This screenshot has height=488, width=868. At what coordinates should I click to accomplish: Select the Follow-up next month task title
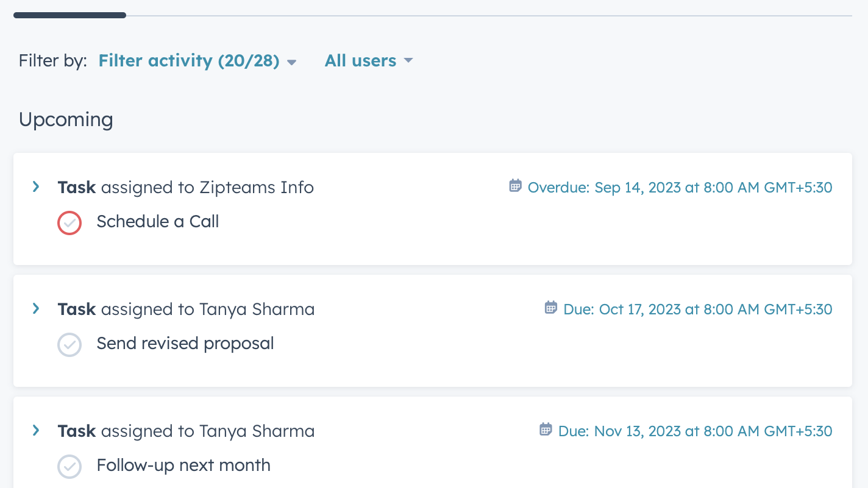(x=183, y=465)
